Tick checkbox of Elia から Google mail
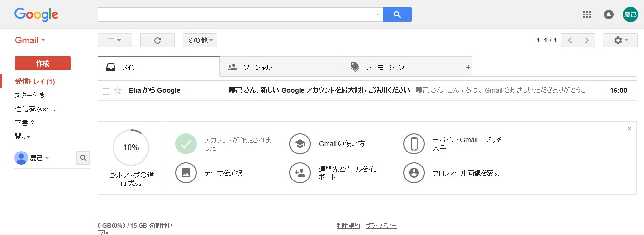644x235 pixels. [x=106, y=91]
